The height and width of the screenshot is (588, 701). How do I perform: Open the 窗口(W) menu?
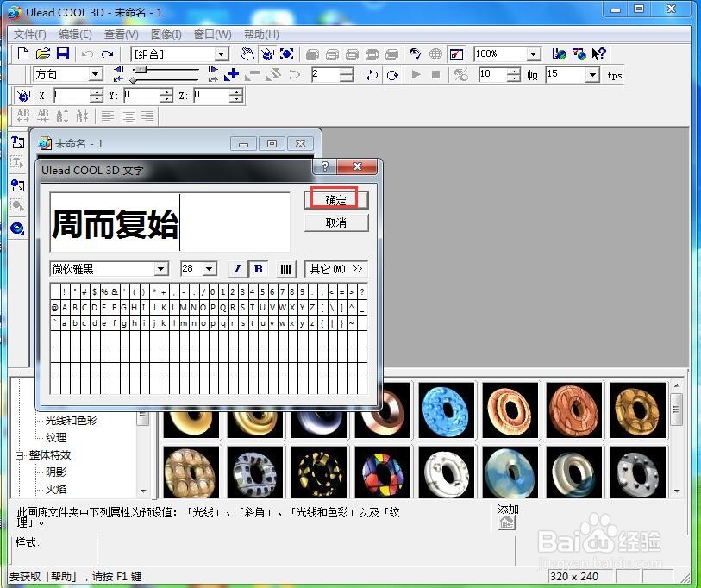point(212,34)
